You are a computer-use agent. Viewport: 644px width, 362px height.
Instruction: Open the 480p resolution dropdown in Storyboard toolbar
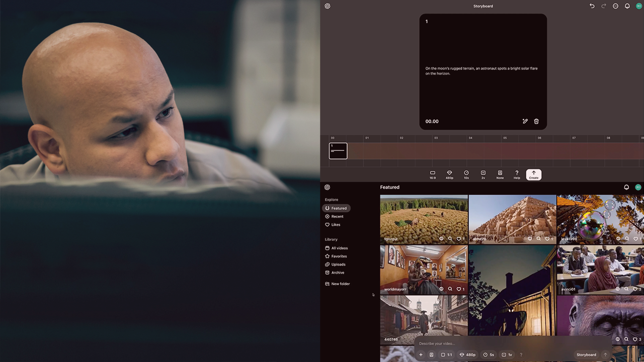449,174
